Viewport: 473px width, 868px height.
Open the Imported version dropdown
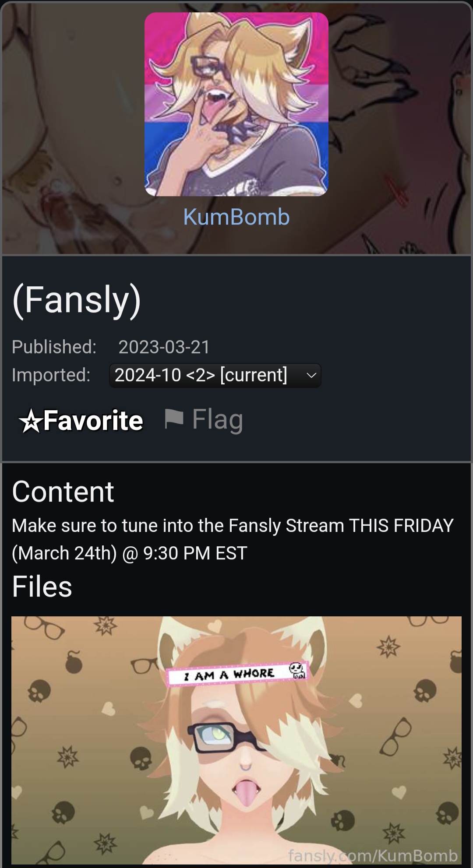point(215,376)
